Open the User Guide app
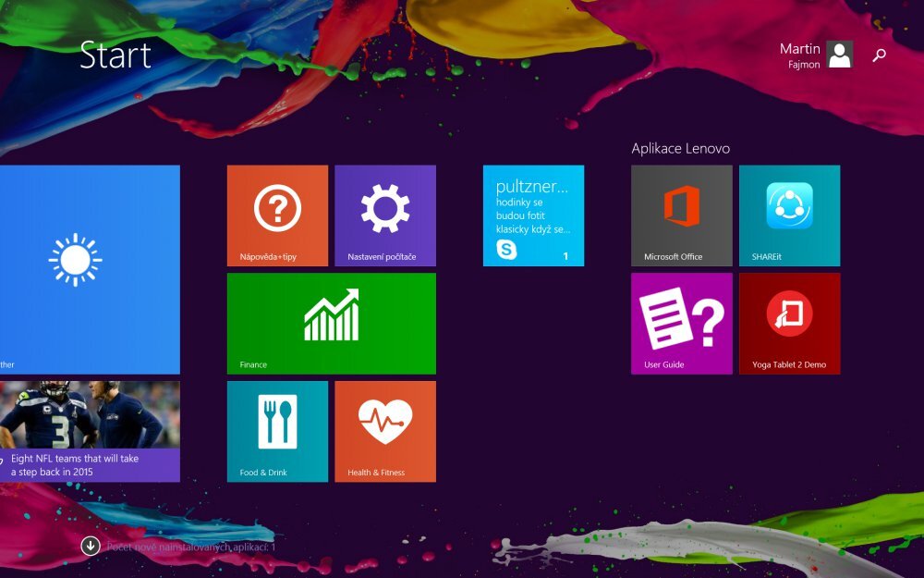Image resolution: width=924 pixels, height=578 pixels. pos(680,323)
